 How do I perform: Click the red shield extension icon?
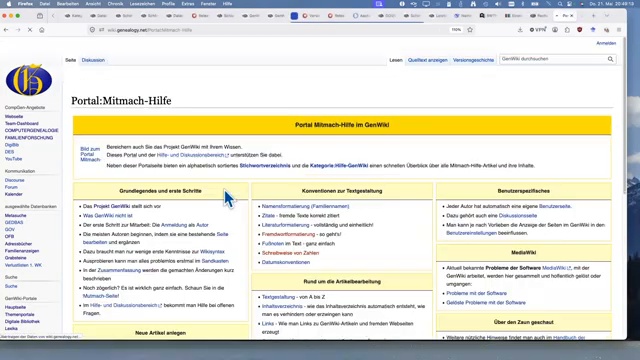tap(580, 30)
